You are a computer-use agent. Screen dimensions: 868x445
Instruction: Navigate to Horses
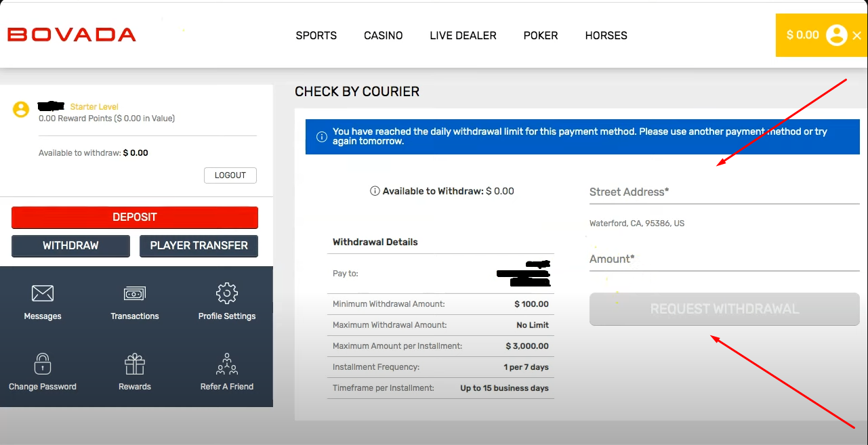606,36
